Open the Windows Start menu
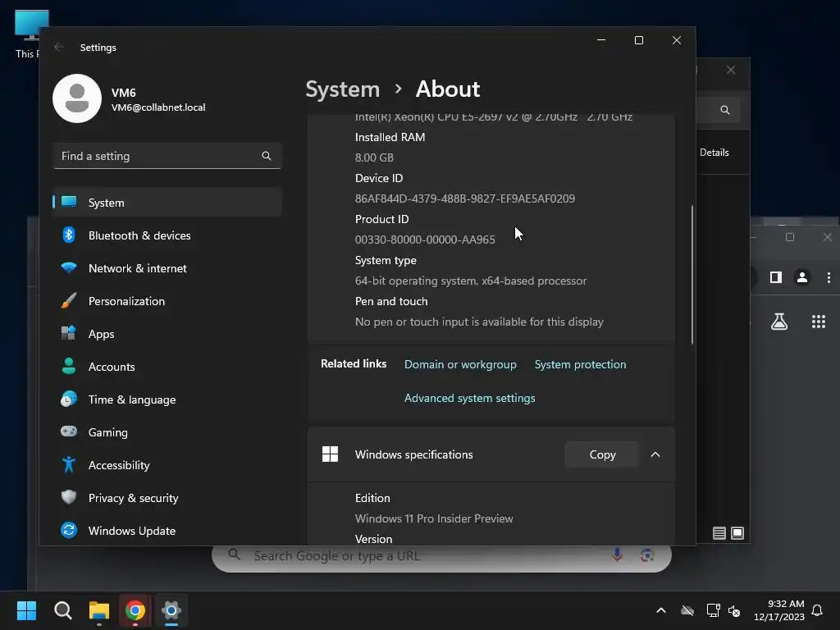 [x=26, y=610]
